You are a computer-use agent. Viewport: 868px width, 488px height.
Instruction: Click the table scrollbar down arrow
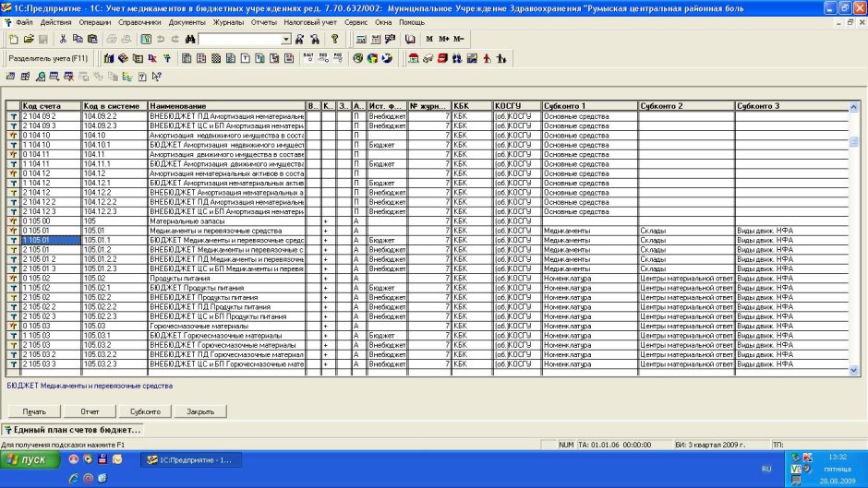click(x=853, y=370)
